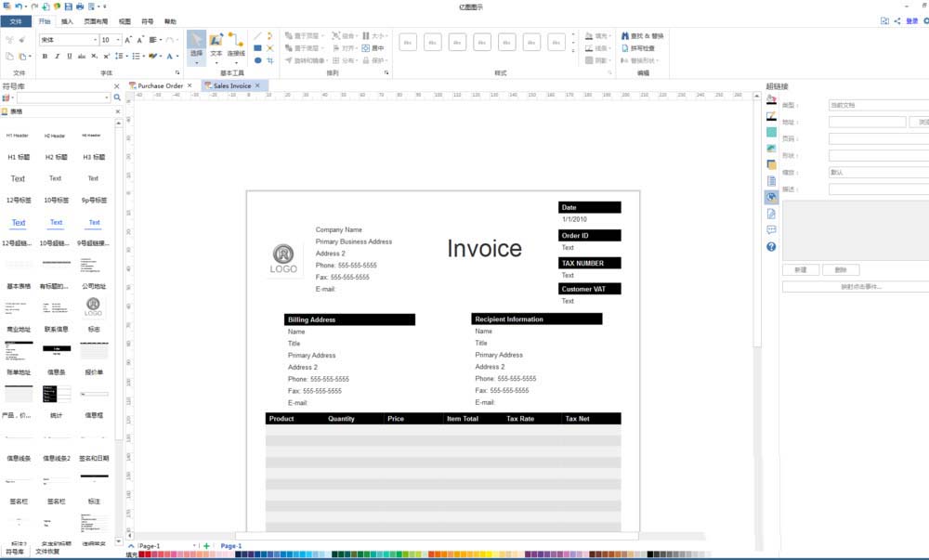Screen dimensions: 929x560
Task: Toggle Italic text formatting
Action: tap(57, 57)
